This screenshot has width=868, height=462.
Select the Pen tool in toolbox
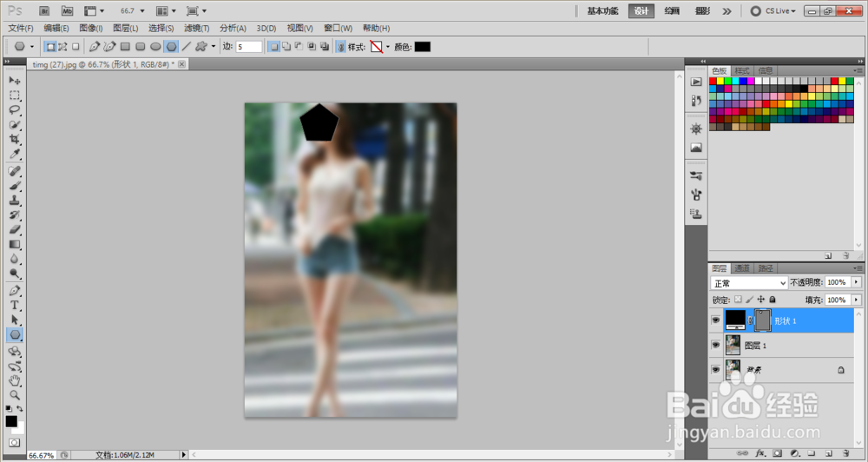15,290
